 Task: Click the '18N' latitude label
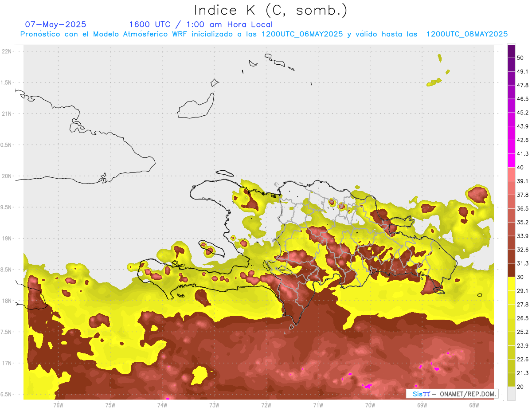[7, 301]
